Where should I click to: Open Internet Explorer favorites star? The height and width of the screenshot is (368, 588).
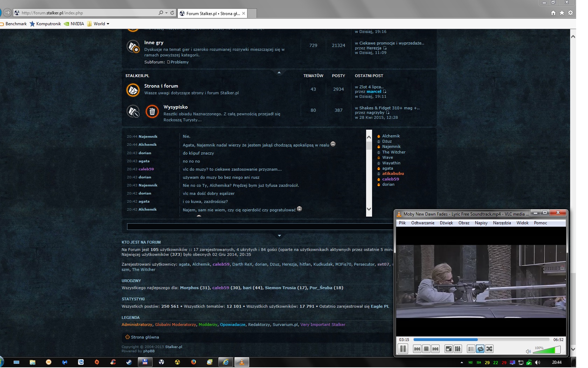tap(562, 13)
